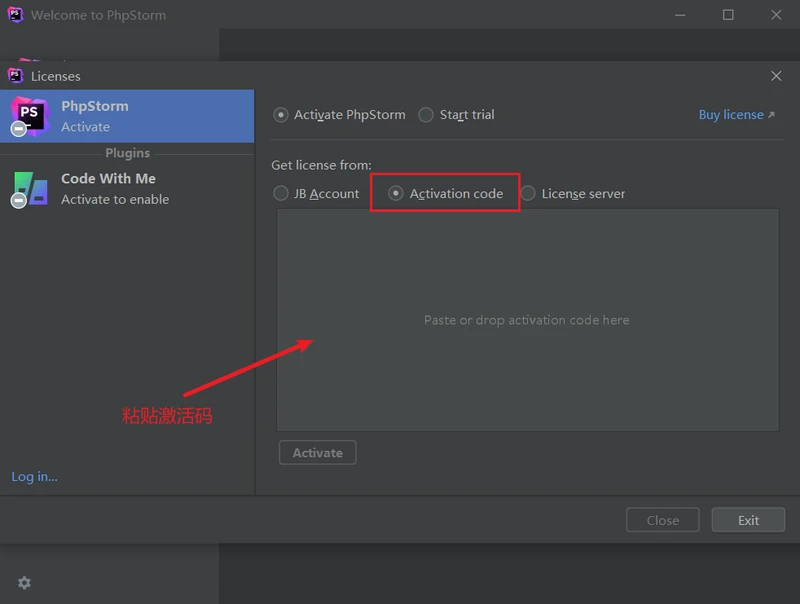Screen dimensions: 800x604
Task: Click the Code With Me plugin icon
Action: click(29, 188)
